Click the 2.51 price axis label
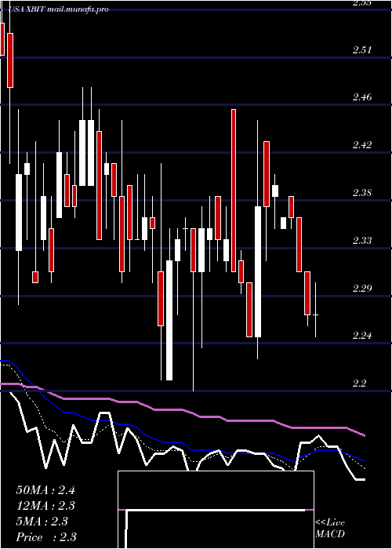392x549 pixels. [x=362, y=50]
